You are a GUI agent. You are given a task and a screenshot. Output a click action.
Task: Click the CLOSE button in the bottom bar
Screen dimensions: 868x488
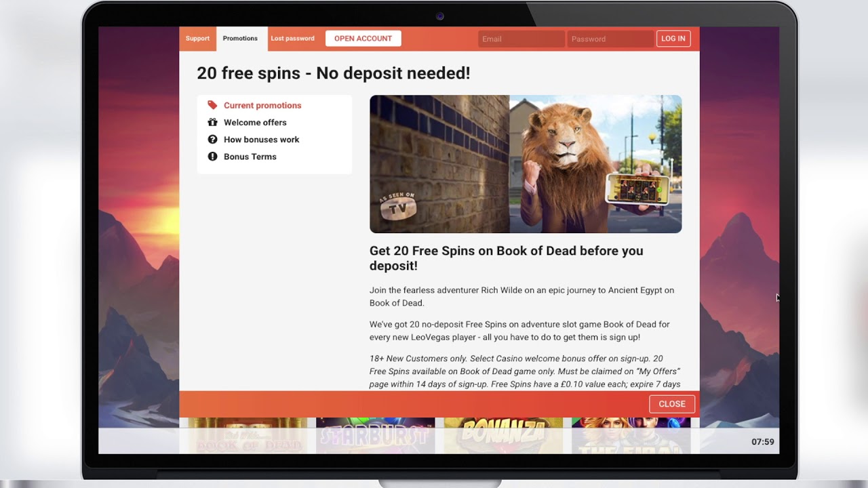tap(671, 403)
